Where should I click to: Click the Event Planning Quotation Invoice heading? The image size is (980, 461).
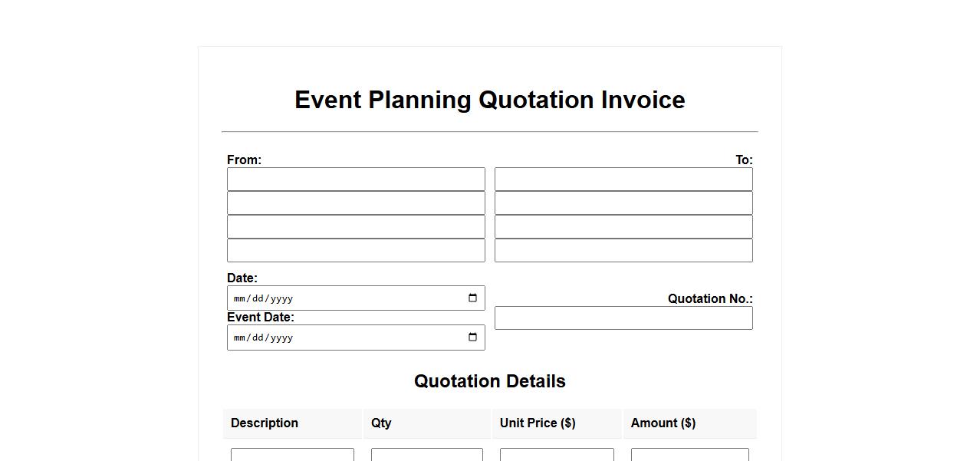489,100
